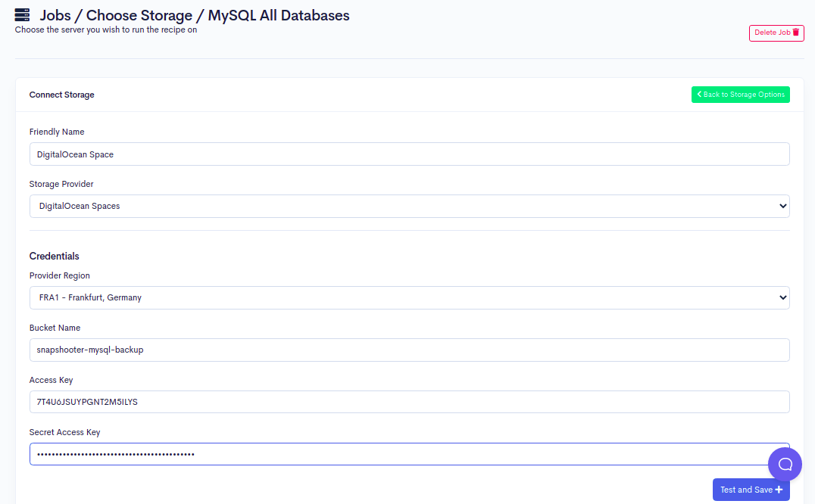Open the chat support bubble
Screen dimensions: 815x504
click(x=785, y=464)
